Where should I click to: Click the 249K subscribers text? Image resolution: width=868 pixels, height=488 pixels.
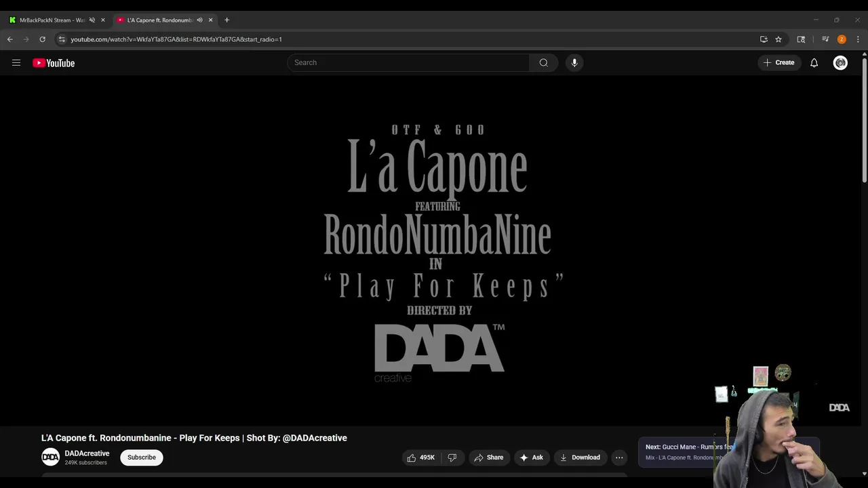coord(85,463)
